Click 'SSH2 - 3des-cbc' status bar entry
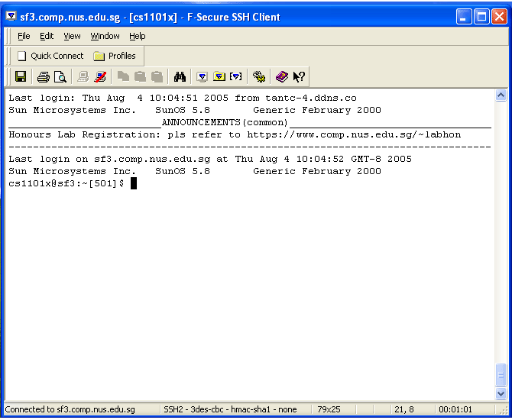Image resolution: width=512 pixels, height=420 pixels. click(x=230, y=409)
